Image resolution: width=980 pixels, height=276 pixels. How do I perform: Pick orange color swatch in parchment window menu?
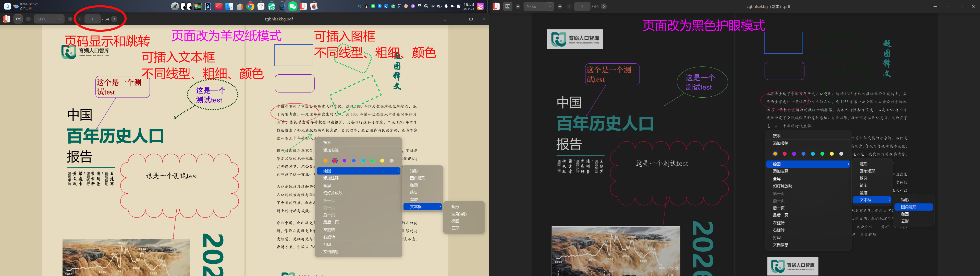(325, 161)
